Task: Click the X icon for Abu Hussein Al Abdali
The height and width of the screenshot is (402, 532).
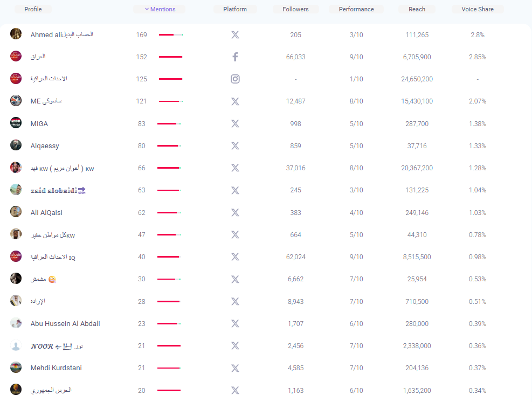Action: coord(235,323)
